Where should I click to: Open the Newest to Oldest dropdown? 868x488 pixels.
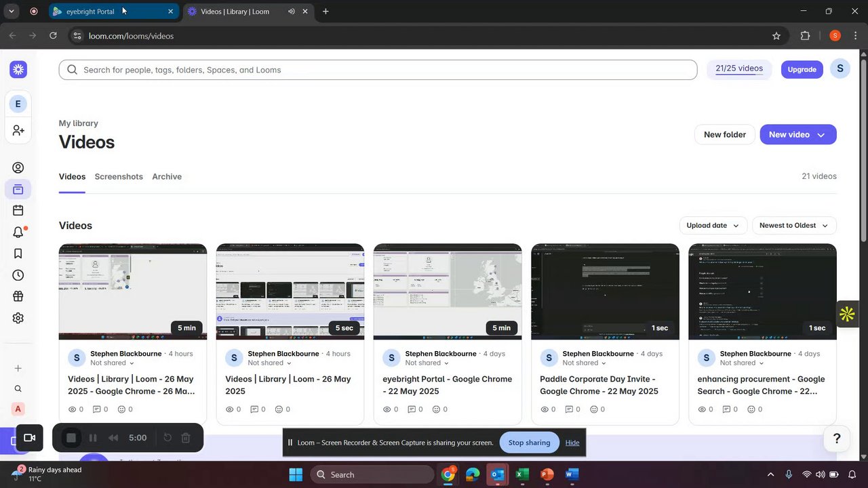coord(794,226)
